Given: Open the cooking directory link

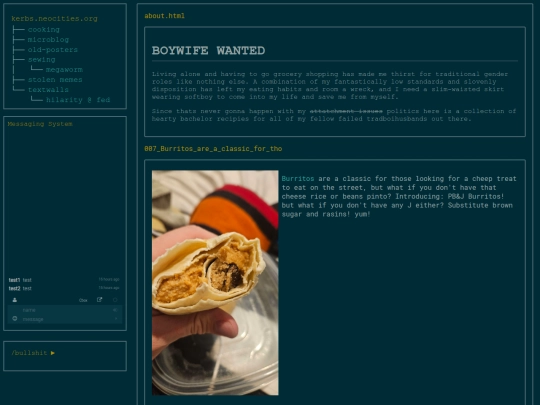Looking at the screenshot, I should 44,30.
